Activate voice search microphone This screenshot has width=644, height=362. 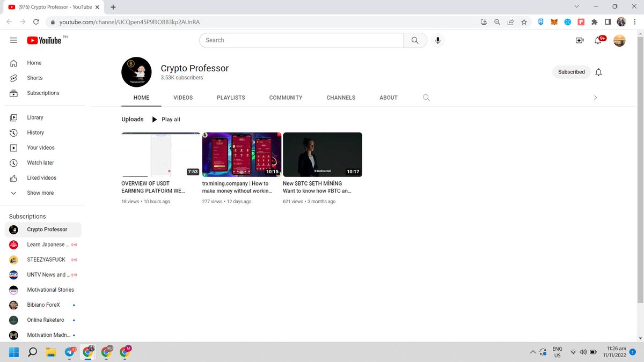(x=438, y=40)
